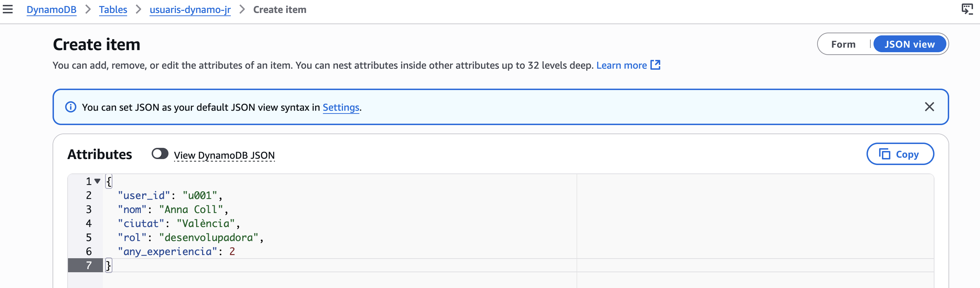Switch to the Form view
The width and height of the screenshot is (980, 288).
[843, 44]
